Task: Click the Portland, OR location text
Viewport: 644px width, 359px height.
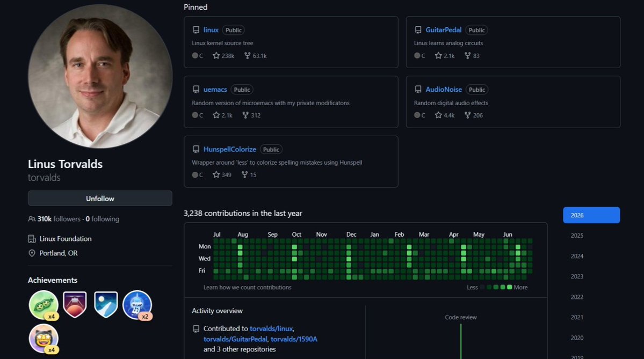Action: [59, 253]
